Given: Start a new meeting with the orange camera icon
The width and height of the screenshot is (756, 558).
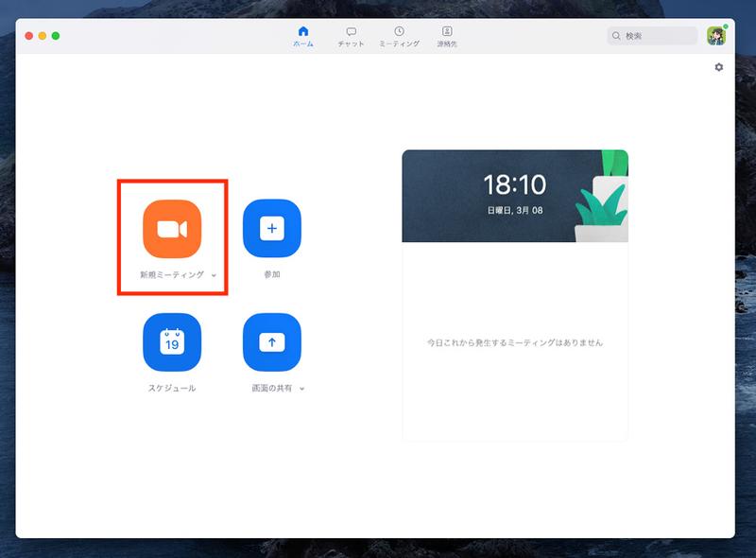Looking at the screenshot, I should click(172, 229).
